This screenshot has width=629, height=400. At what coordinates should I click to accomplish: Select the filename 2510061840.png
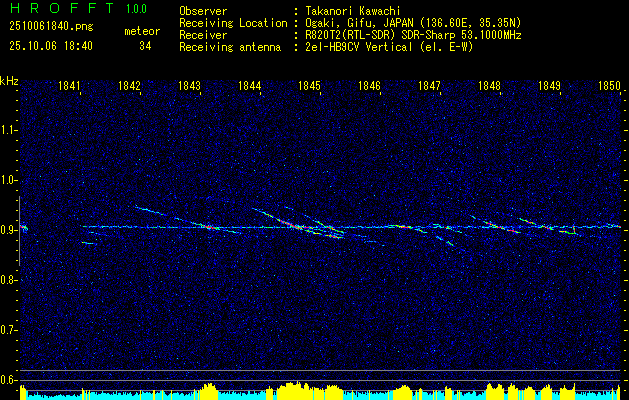(51, 26)
